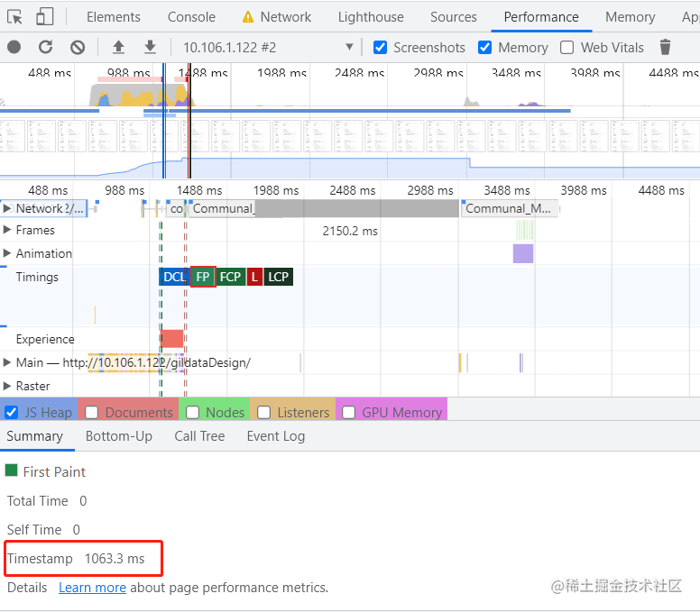Open the 10.106.1.122 #2 recording dropdown

269,47
